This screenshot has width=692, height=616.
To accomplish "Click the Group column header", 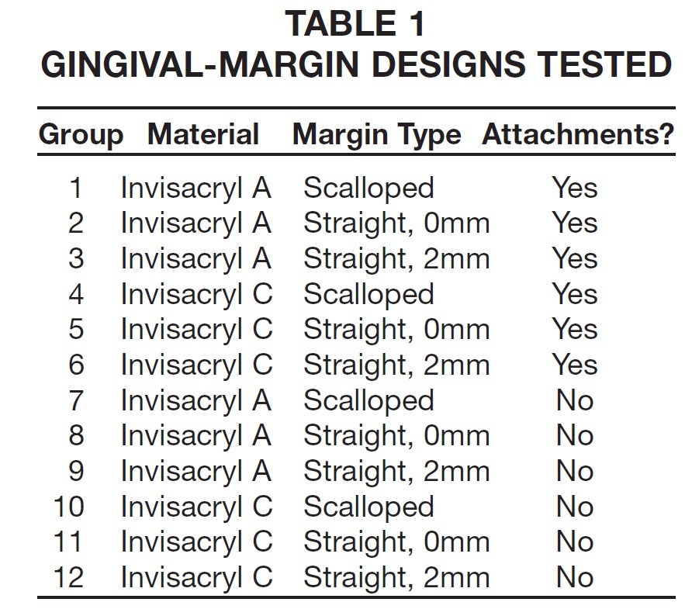I will pyautogui.click(x=81, y=134).
